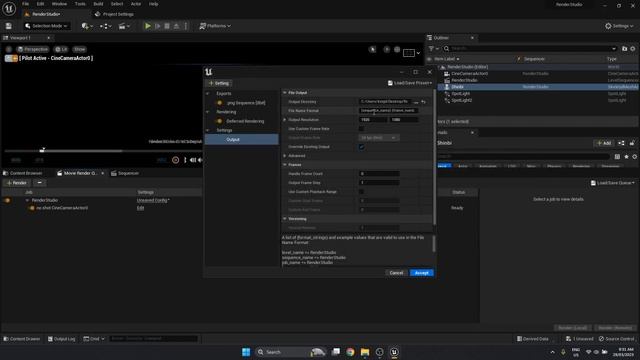
Task: Expand the Output Resolution row
Action: click(285, 120)
